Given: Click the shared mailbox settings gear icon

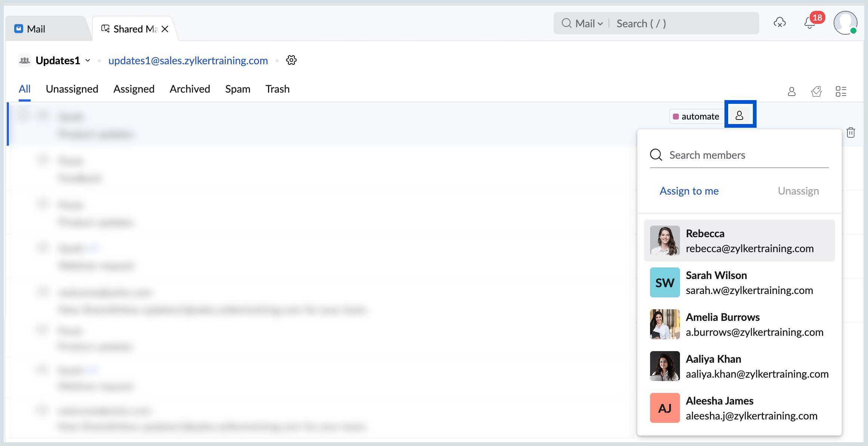Looking at the screenshot, I should tap(291, 60).
